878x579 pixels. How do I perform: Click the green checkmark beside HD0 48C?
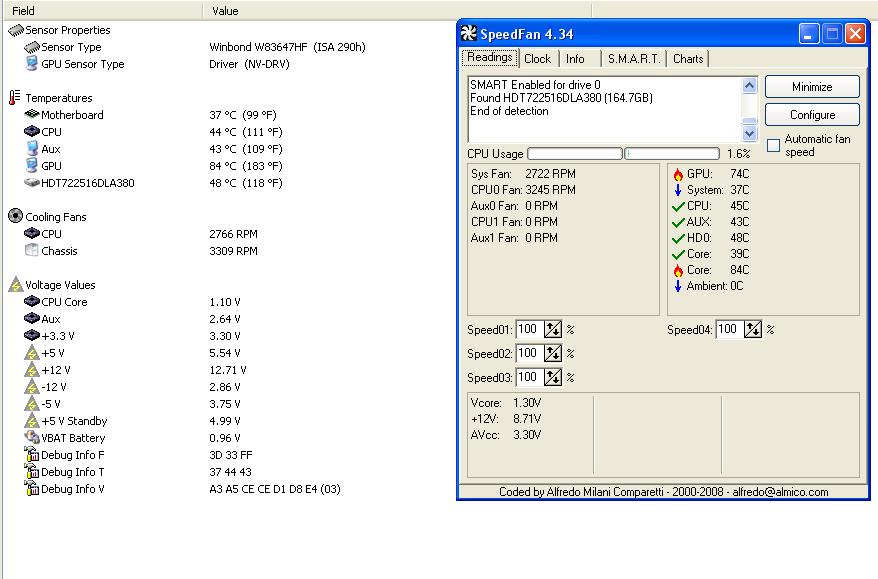pyautogui.click(x=678, y=239)
